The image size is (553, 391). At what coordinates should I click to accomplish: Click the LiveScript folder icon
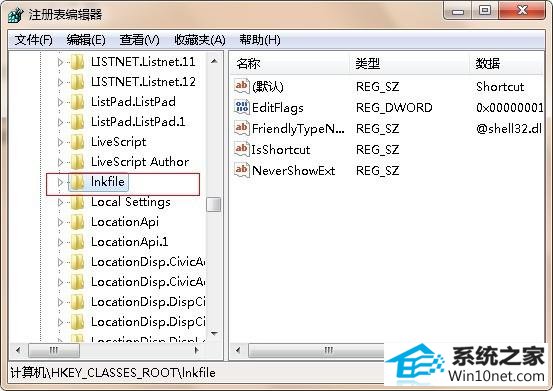(x=77, y=142)
